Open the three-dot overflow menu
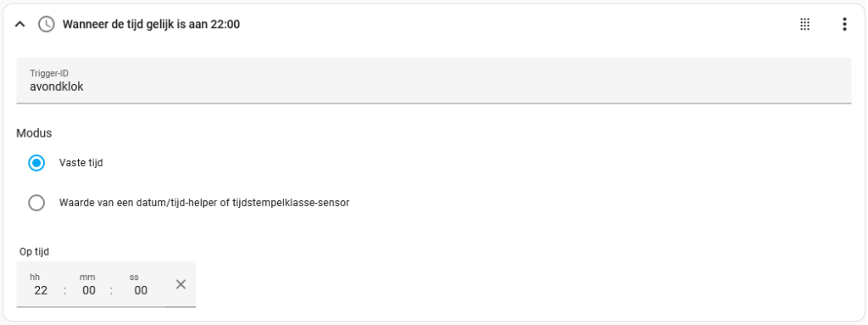 844,24
